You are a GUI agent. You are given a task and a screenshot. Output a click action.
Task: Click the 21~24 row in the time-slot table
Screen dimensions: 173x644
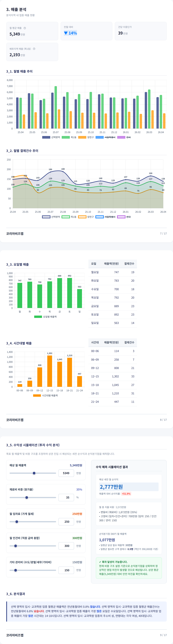[x=113, y=402]
